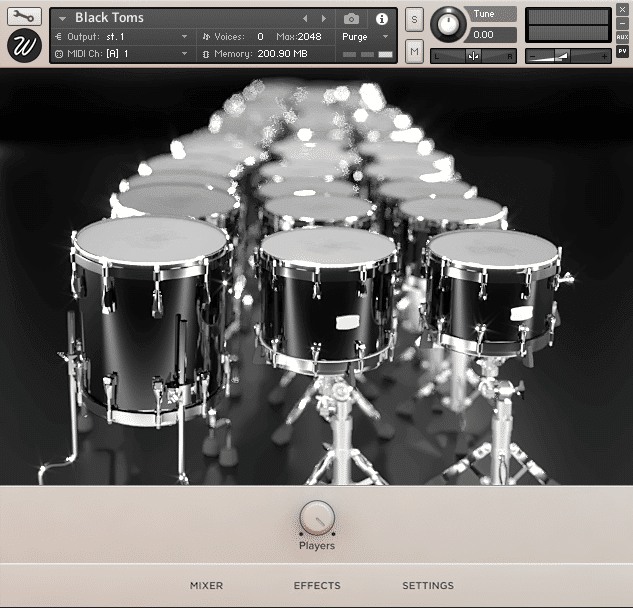Open the MIDI Channel dropdown

pos(184,52)
